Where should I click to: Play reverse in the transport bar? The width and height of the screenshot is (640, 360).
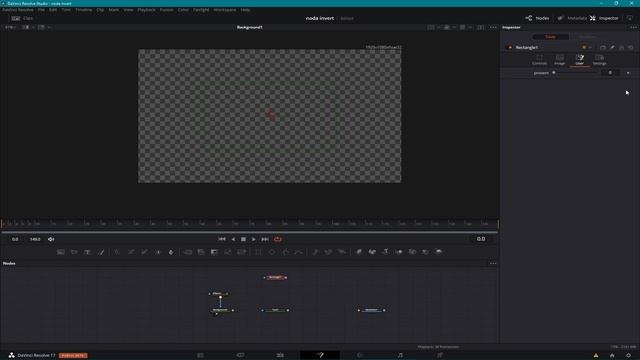[x=233, y=239]
